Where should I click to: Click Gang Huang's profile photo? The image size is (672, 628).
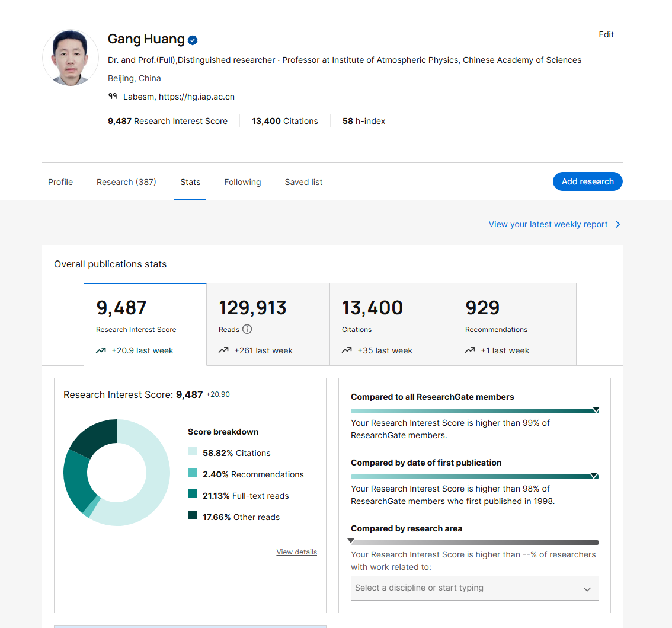click(x=71, y=58)
